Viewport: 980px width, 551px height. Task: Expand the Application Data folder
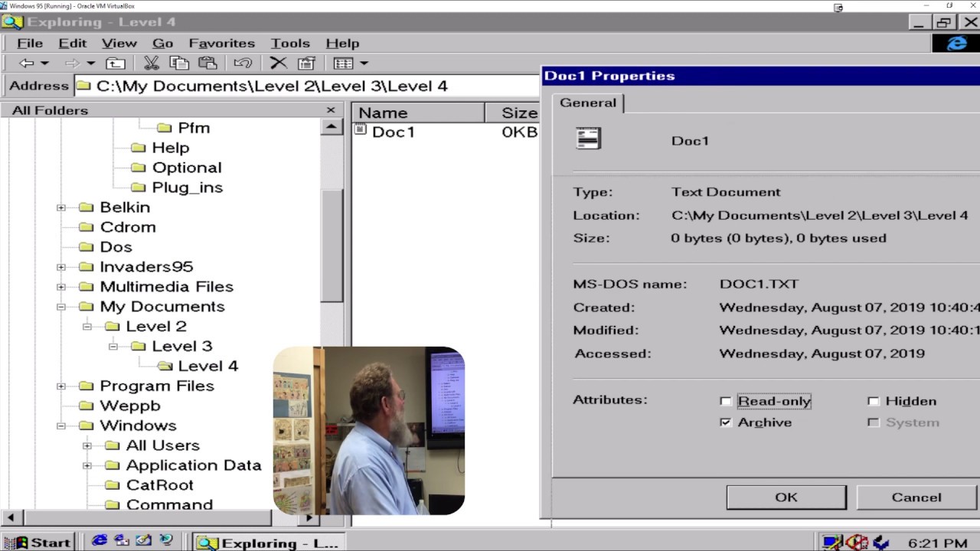click(87, 466)
